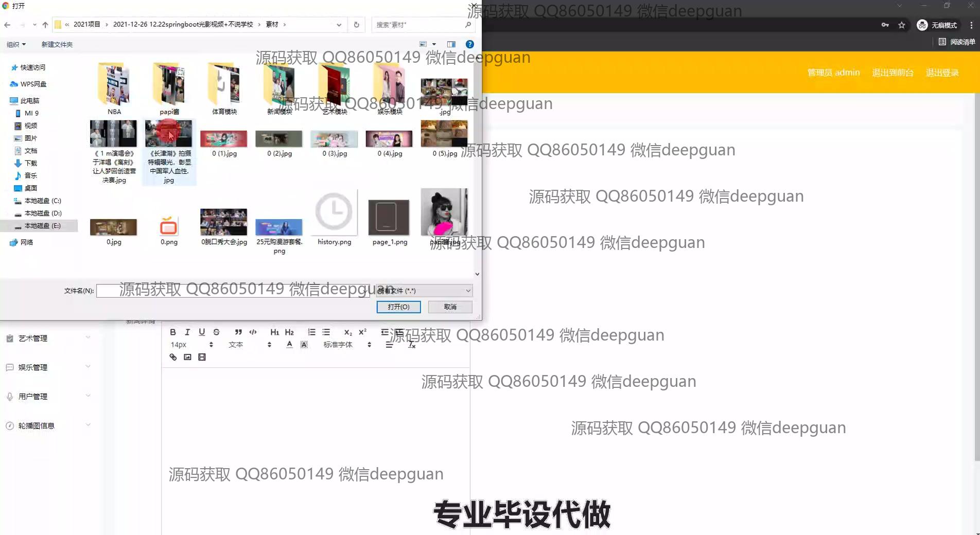This screenshot has width=980, height=535.
Task: Expand 用户管理 in the sidebar menu
Action: pyautogui.click(x=48, y=397)
